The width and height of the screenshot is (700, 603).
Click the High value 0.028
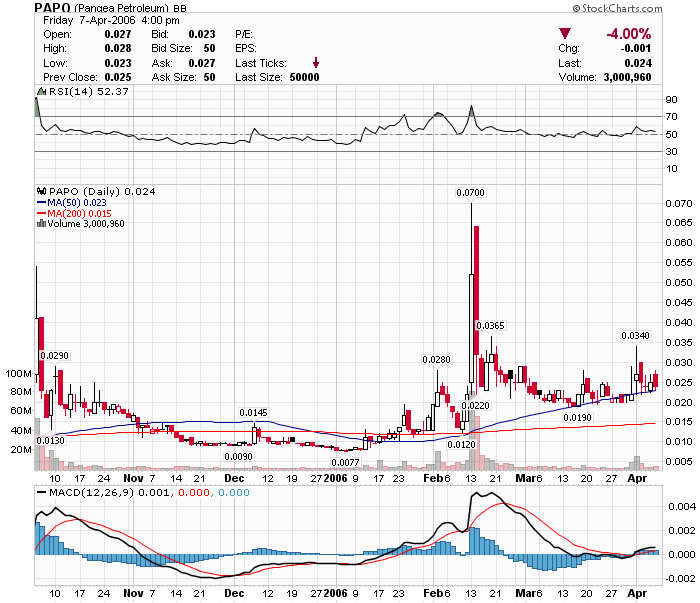[x=118, y=48]
